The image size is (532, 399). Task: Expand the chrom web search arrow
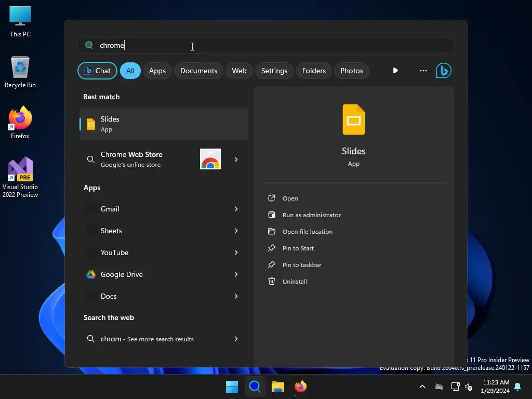click(x=236, y=339)
